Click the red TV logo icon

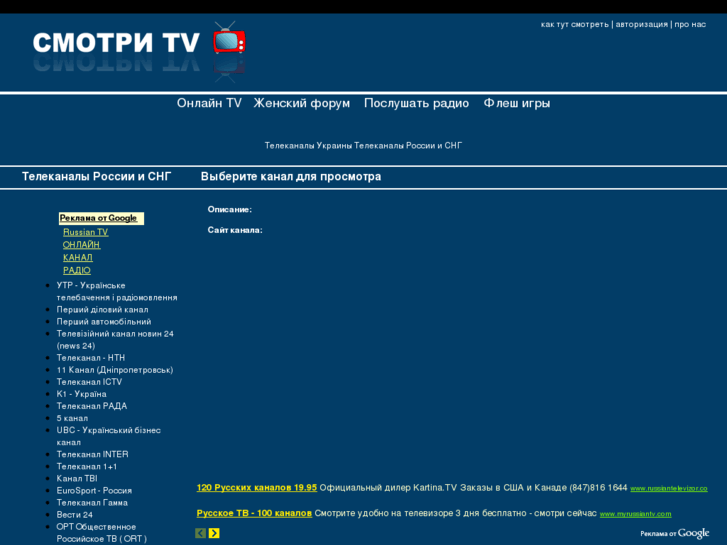[230, 42]
